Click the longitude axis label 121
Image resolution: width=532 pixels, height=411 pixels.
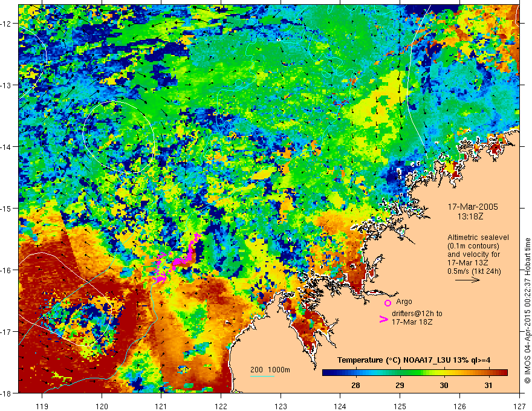coord(161,406)
